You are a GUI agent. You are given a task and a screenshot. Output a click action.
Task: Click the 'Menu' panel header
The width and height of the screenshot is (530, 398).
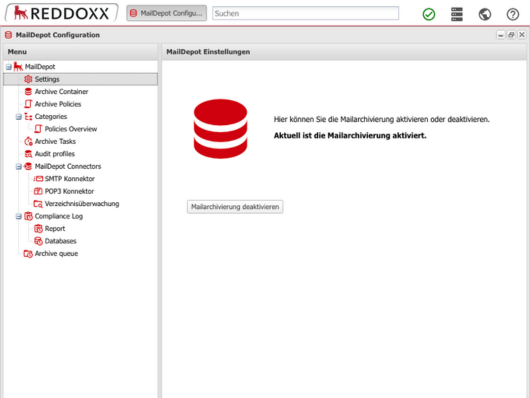[81, 52]
